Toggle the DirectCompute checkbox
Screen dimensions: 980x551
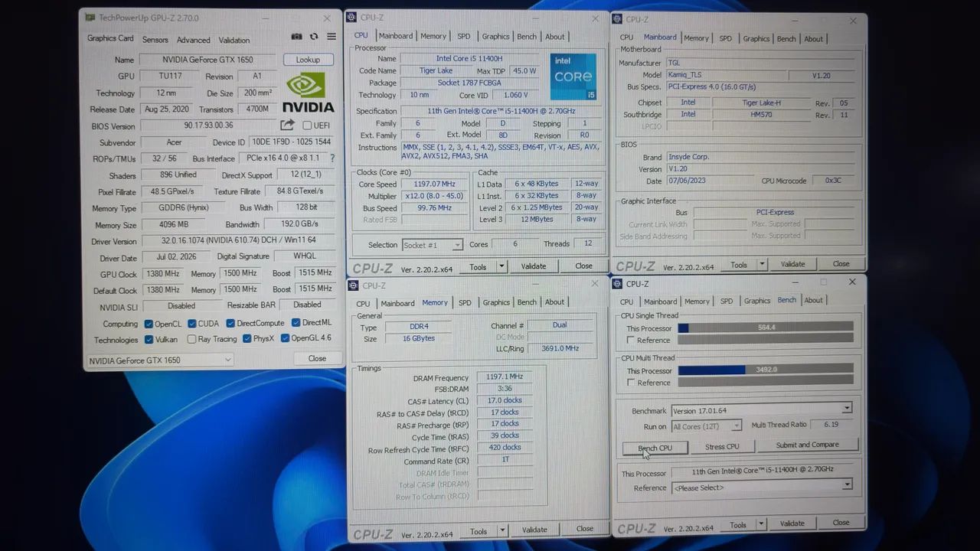[x=230, y=323]
